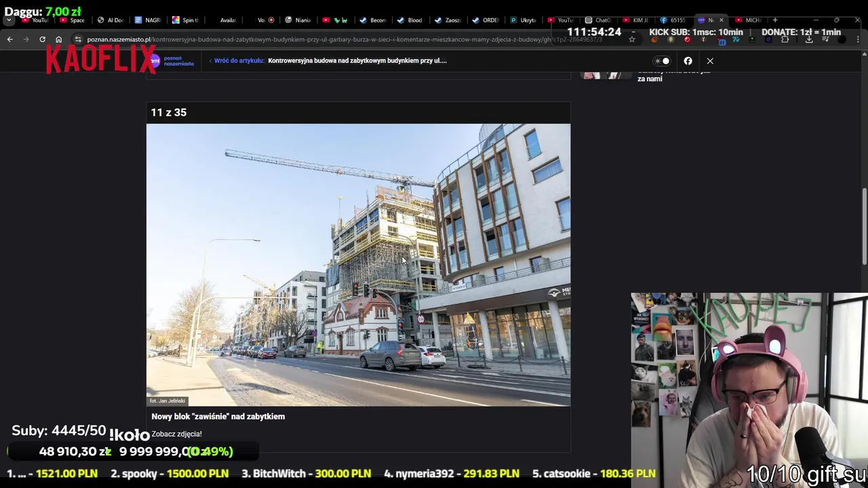Switch to the MICHA YouTube tab
Viewport: 868px width, 488px height.
click(x=748, y=20)
